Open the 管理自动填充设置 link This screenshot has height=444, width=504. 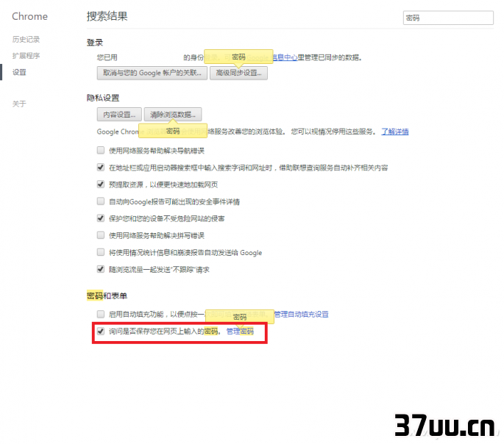point(301,315)
